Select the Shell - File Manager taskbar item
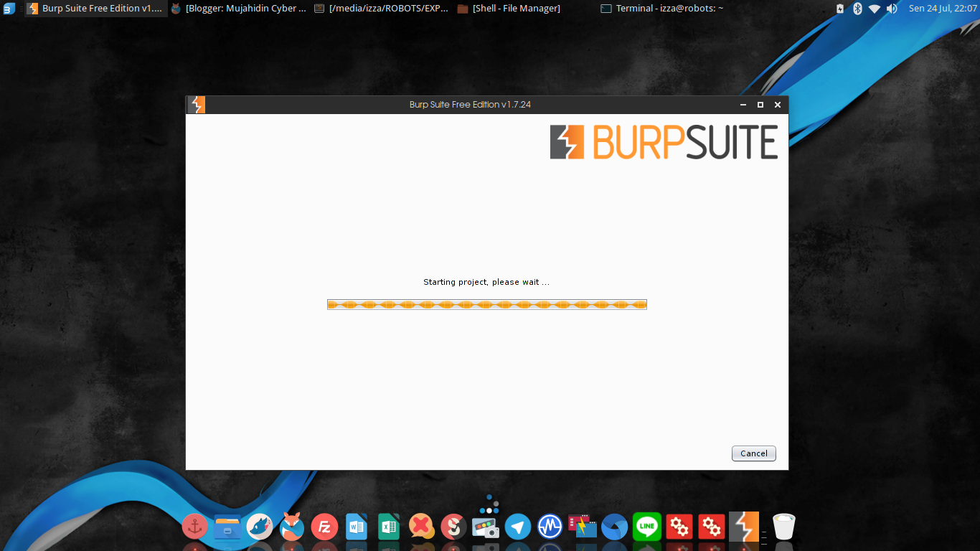This screenshot has width=980, height=551. (509, 8)
